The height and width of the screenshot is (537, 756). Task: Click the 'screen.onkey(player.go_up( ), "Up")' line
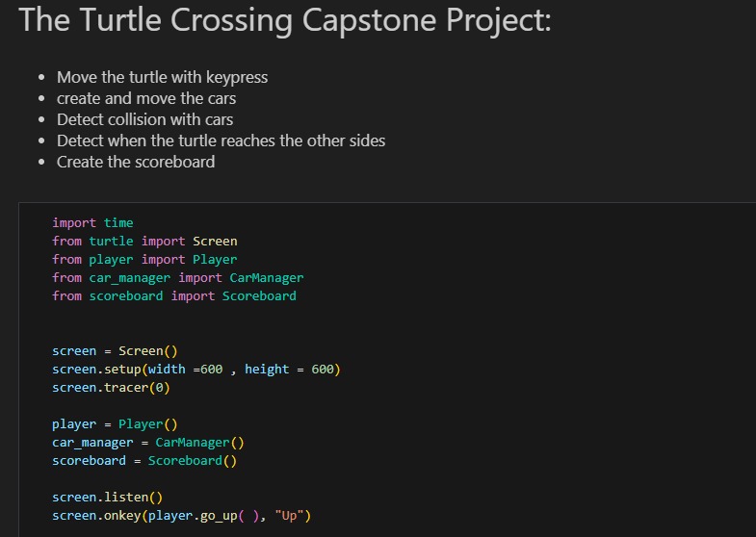[x=181, y=516]
